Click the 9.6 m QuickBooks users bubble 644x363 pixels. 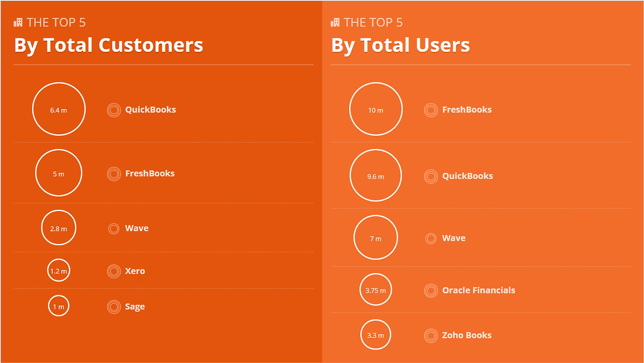click(x=376, y=175)
